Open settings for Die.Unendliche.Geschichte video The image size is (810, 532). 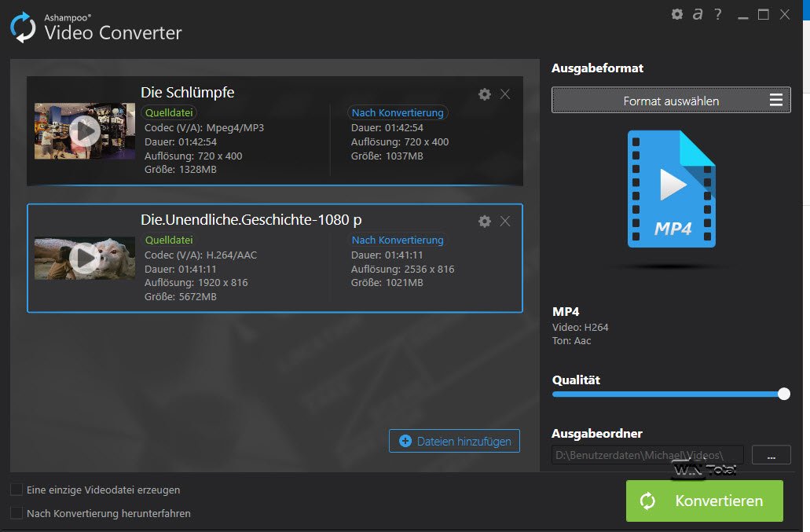[485, 222]
